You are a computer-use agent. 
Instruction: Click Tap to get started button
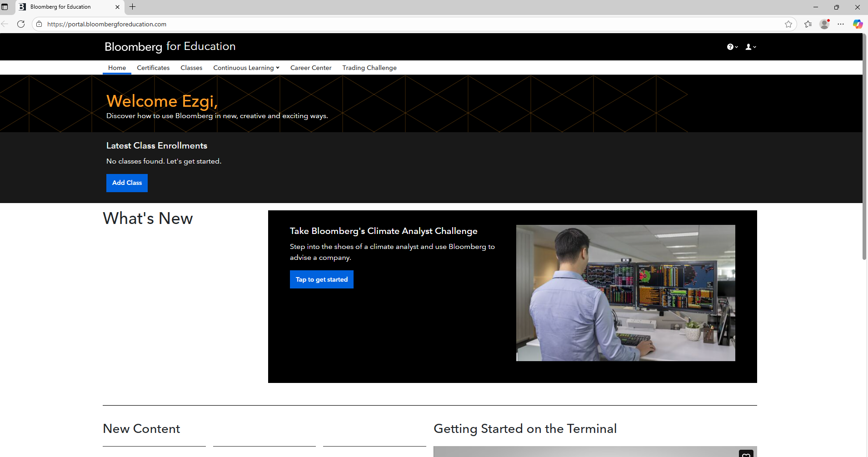tap(322, 279)
